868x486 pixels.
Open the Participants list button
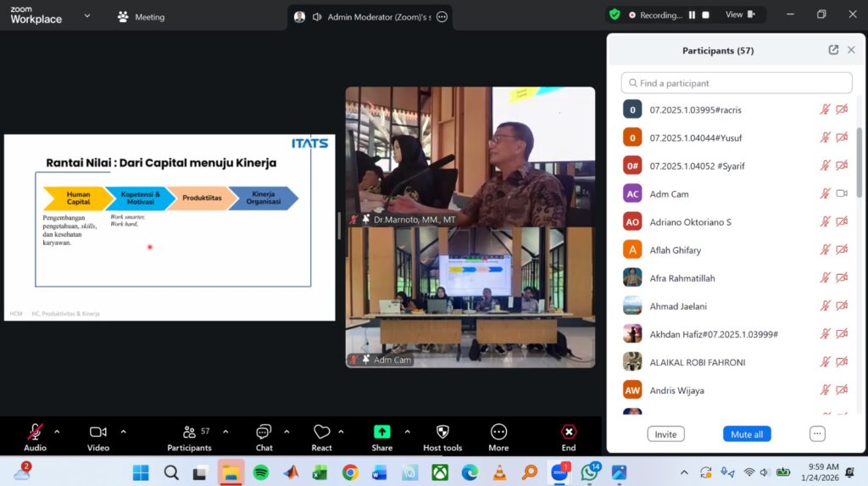tap(189, 433)
